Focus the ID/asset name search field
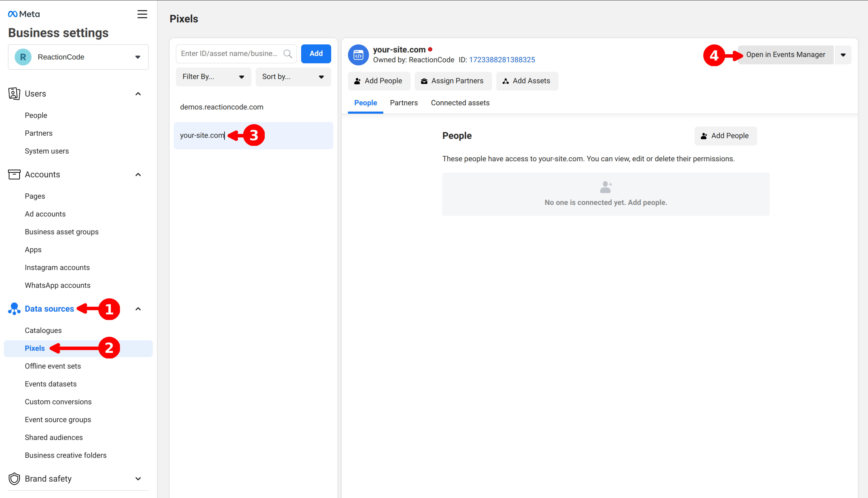The image size is (868, 498). tap(229, 54)
